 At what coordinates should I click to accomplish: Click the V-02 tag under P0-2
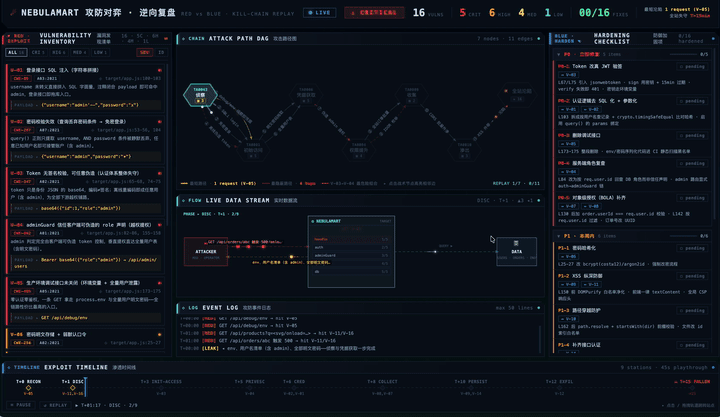click(x=591, y=109)
